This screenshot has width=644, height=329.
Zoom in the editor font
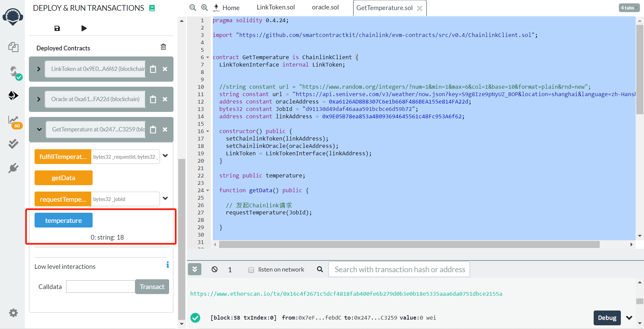click(x=204, y=7)
